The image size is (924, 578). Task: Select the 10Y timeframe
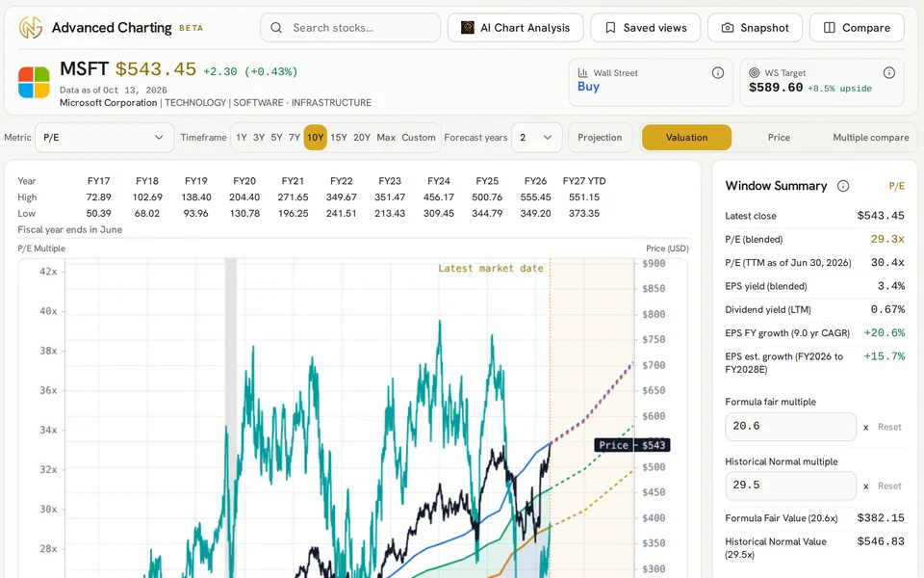(x=316, y=138)
